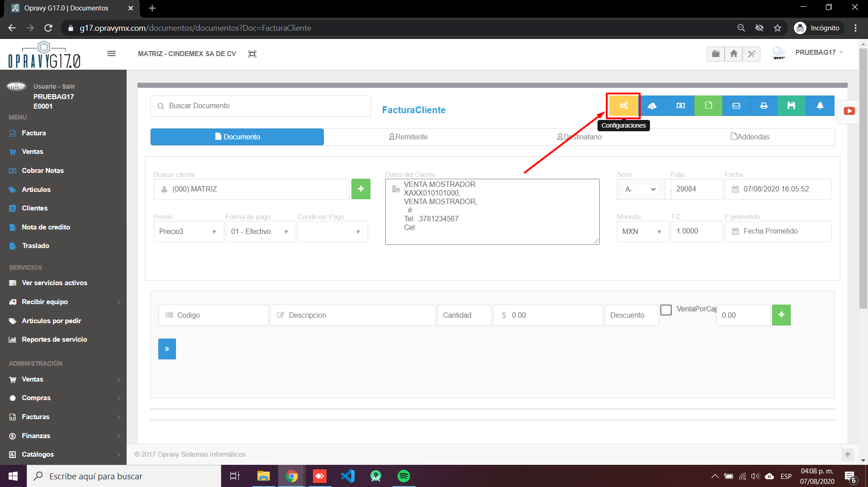868x487 pixels.
Task: Click the Windows taskbar search box
Action: click(124, 476)
